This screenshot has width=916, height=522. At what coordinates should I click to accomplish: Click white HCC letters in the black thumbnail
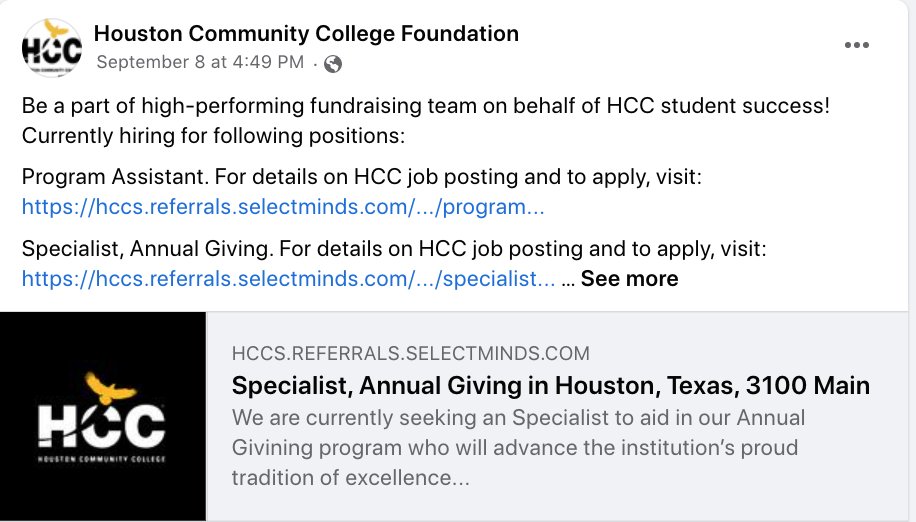tap(102, 426)
